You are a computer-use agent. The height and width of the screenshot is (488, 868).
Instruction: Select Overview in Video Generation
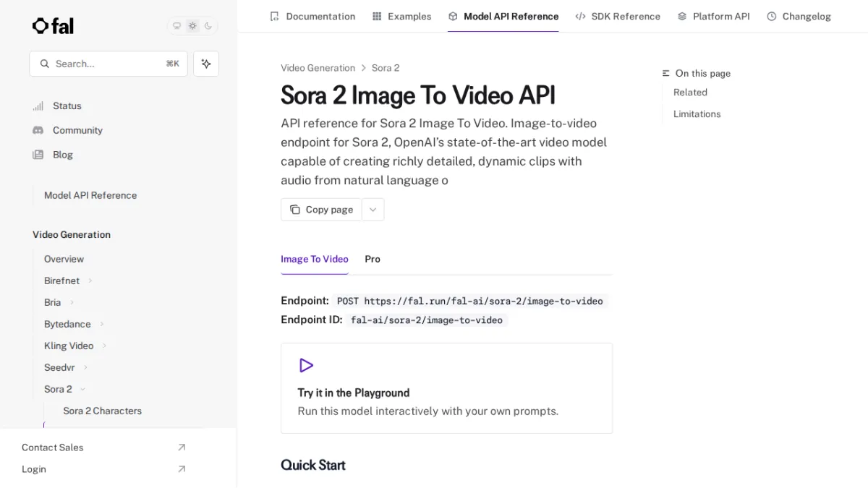coord(64,259)
